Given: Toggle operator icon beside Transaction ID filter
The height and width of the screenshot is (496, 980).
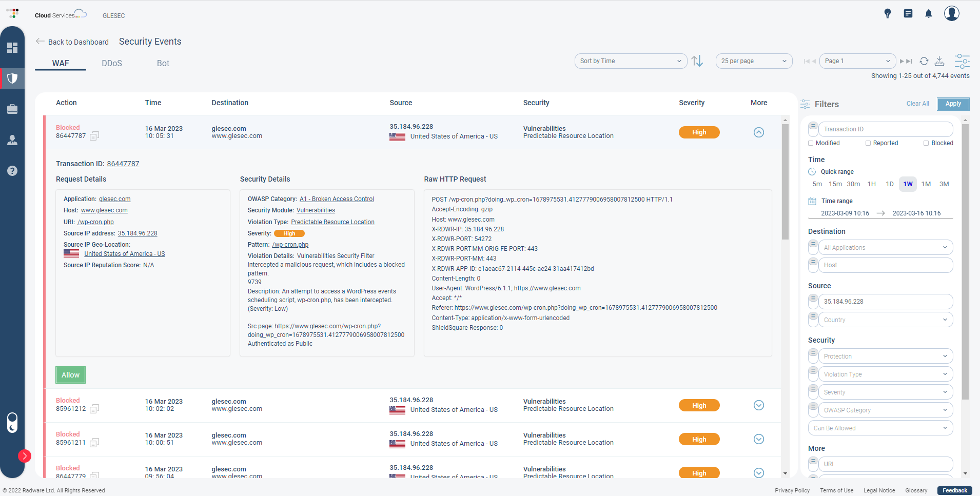Looking at the screenshot, I should (813, 128).
